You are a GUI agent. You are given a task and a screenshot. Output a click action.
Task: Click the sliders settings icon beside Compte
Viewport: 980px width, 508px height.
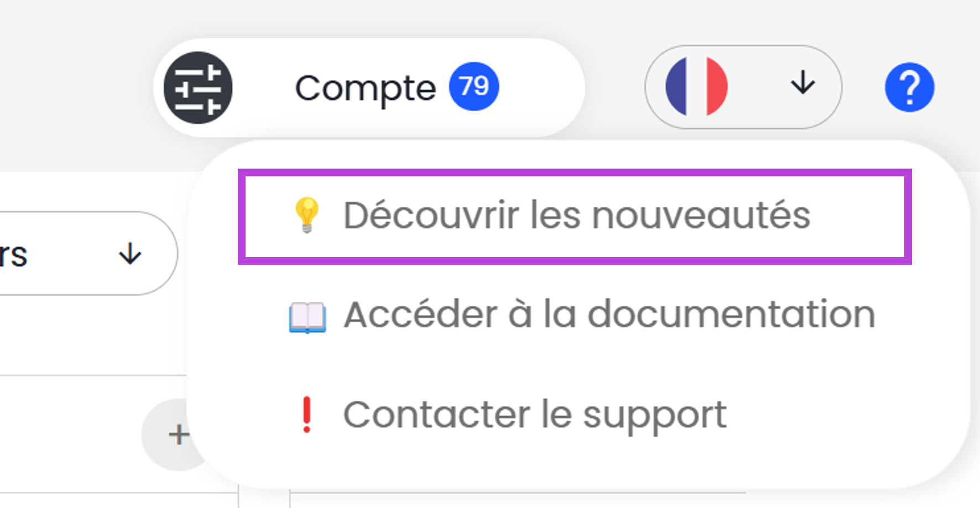pyautogui.click(x=198, y=88)
